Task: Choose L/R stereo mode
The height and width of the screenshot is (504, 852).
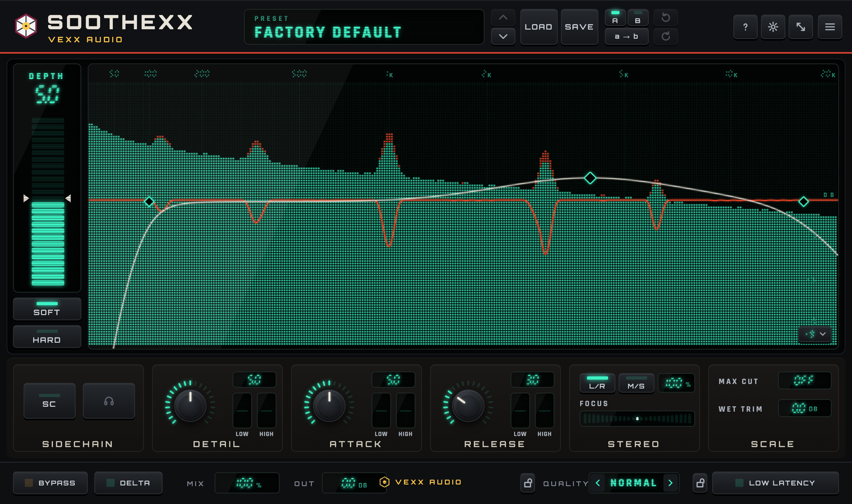Action: pyautogui.click(x=597, y=383)
